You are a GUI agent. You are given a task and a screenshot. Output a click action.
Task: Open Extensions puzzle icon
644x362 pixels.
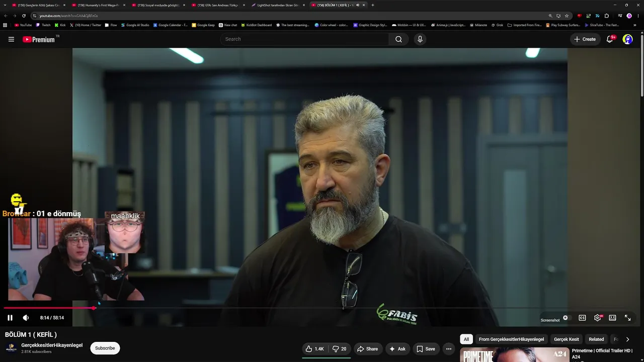[x=607, y=16]
